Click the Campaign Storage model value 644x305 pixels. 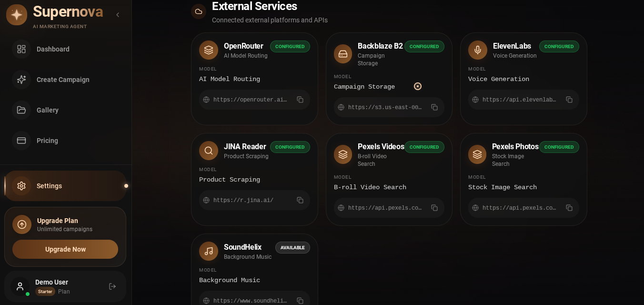point(364,87)
